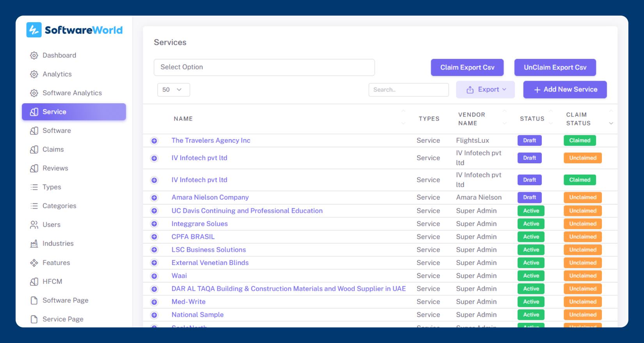This screenshot has width=644, height=343.
Task: Click the Add New Service button
Action: (x=565, y=90)
